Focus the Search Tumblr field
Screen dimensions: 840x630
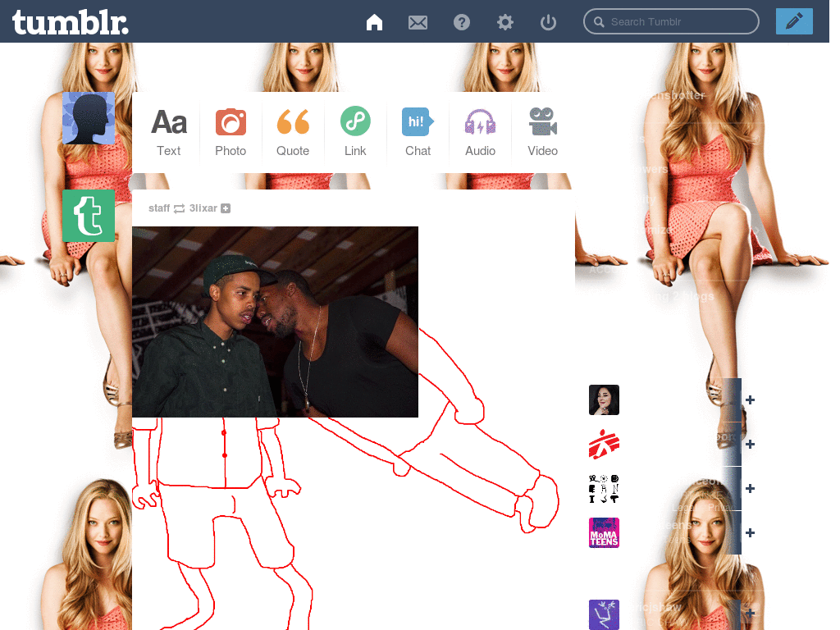pyautogui.click(x=671, y=21)
